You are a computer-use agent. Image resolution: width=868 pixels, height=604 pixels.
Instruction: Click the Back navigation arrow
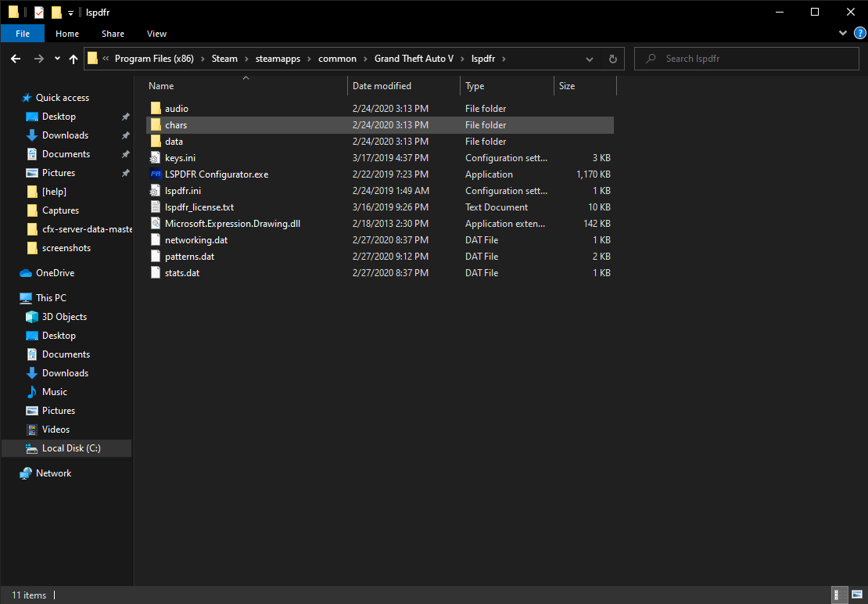(16, 59)
